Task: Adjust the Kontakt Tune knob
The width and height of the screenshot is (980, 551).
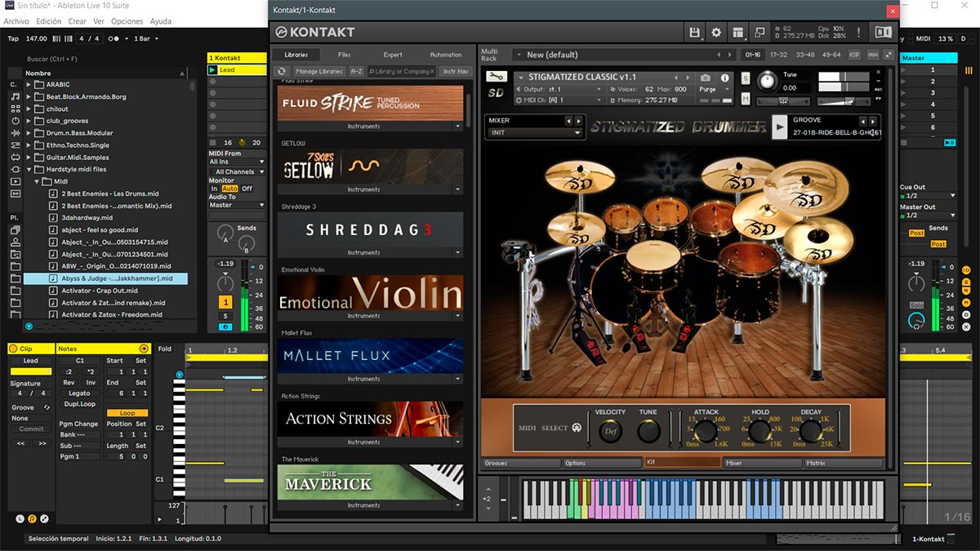Action: [767, 81]
